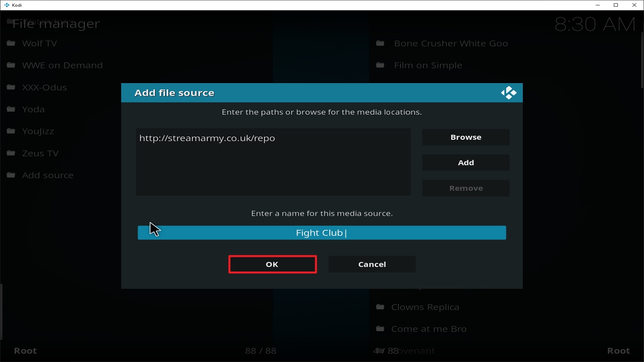Click the Add path button
Image resolution: width=644 pixels, height=362 pixels.
[x=466, y=163]
